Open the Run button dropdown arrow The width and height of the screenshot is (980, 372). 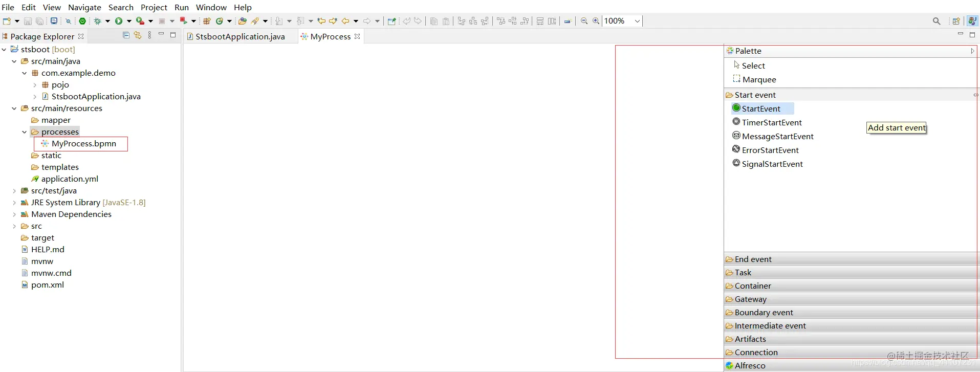[x=129, y=21]
